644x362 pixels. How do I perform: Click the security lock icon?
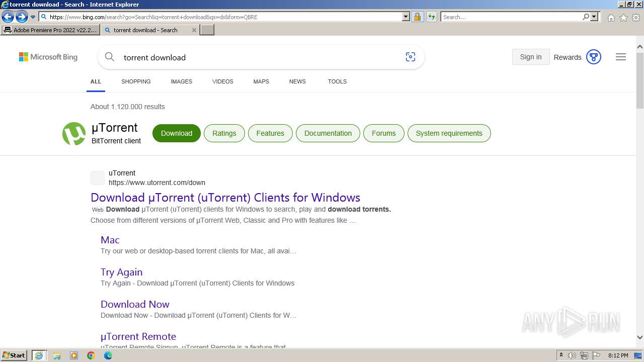(x=417, y=17)
